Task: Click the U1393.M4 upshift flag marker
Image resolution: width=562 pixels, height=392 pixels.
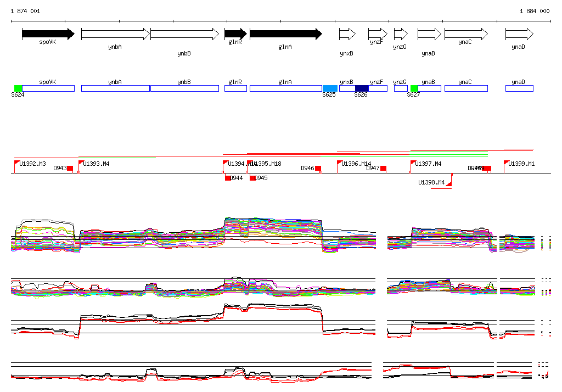Action: (81, 164)
